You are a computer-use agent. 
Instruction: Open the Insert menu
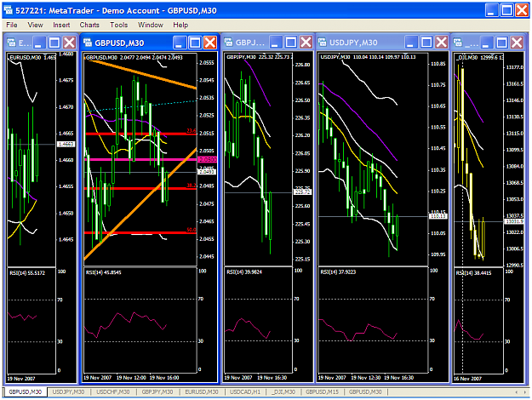coord(61,25)
